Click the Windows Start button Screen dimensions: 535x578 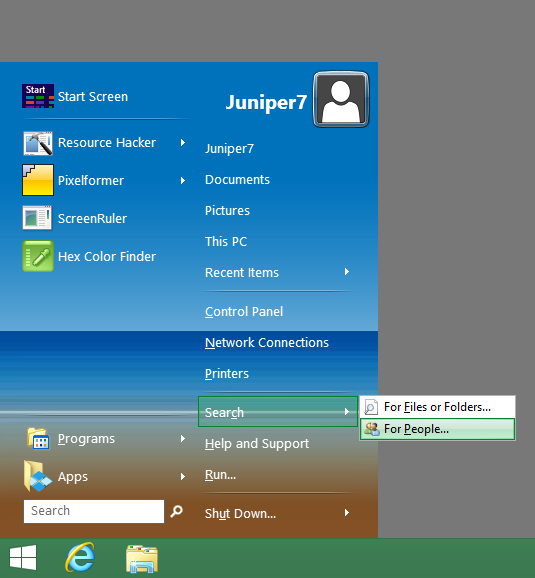[x=23, y=557]
